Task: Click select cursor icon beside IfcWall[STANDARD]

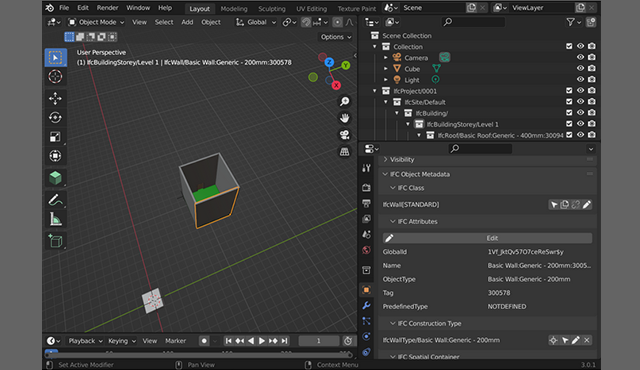Action: coord(554,204)
